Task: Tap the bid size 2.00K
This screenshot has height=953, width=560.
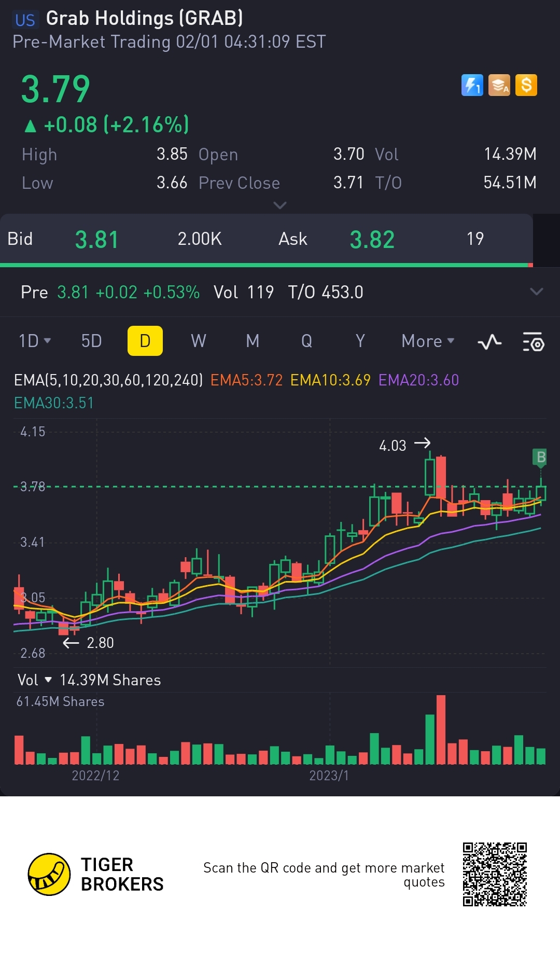Action: [x=200, y=239]
